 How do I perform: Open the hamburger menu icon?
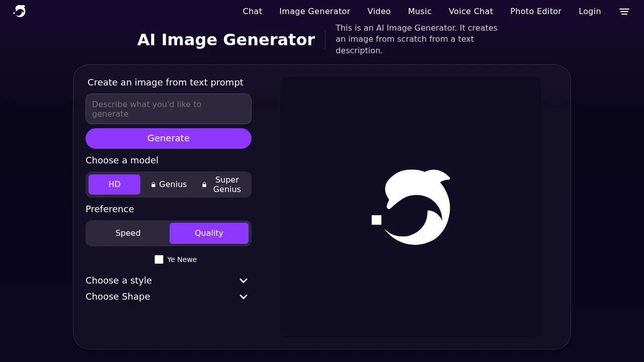[x=624, y=11]
